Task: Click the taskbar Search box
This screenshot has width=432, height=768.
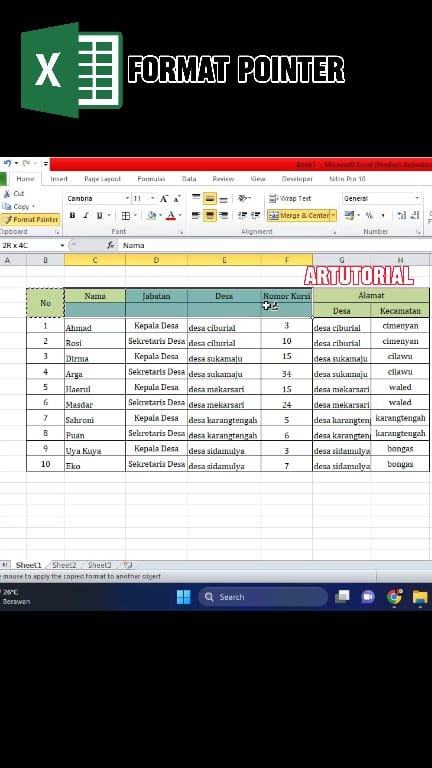Action: coord(263,597)
